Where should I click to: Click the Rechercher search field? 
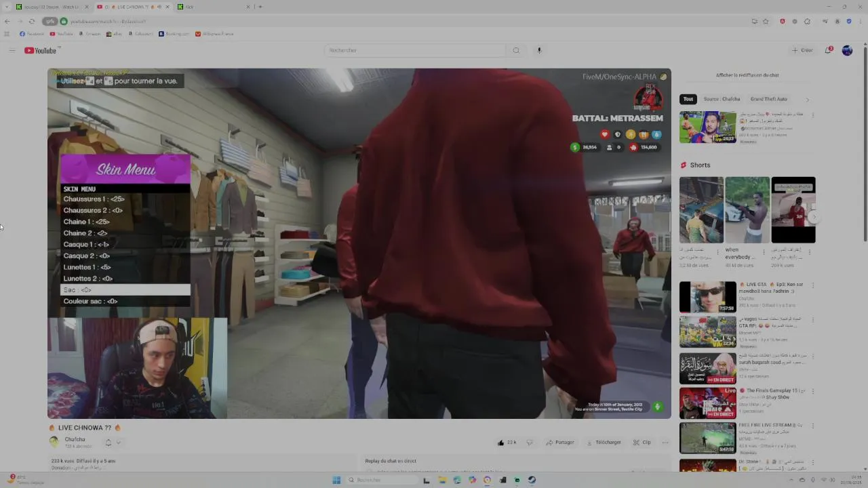(415, 50)
